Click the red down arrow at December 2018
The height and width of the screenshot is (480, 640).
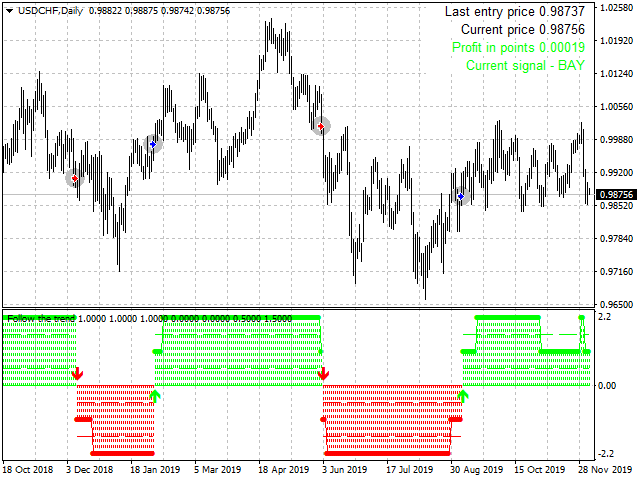(77, 373)
